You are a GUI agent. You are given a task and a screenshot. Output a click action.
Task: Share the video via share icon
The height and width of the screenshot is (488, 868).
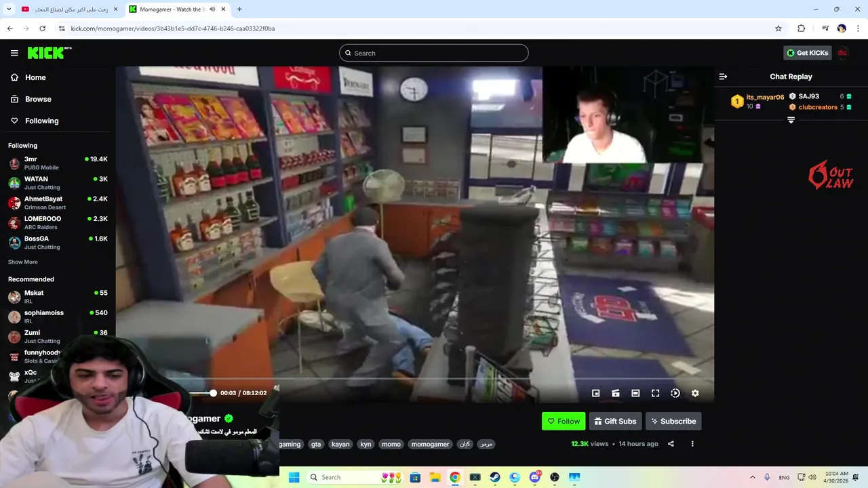(x=671, y=444)
